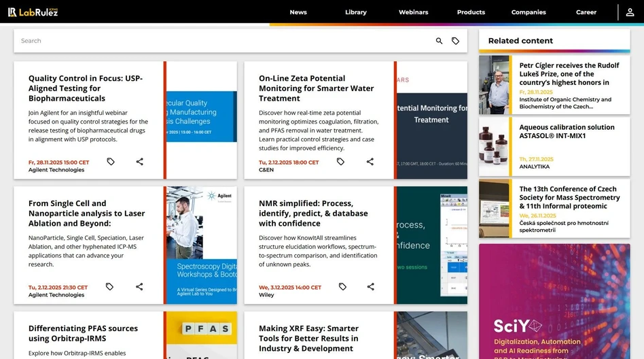Share the Quality Control in Focus webinar
This screenshot has width=644, height=359.
coord(140,162)
